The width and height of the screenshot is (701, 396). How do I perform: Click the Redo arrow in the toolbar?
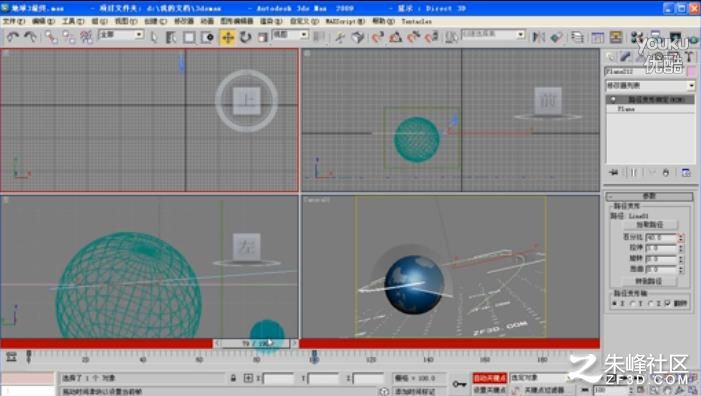click(x=30, y=37)
